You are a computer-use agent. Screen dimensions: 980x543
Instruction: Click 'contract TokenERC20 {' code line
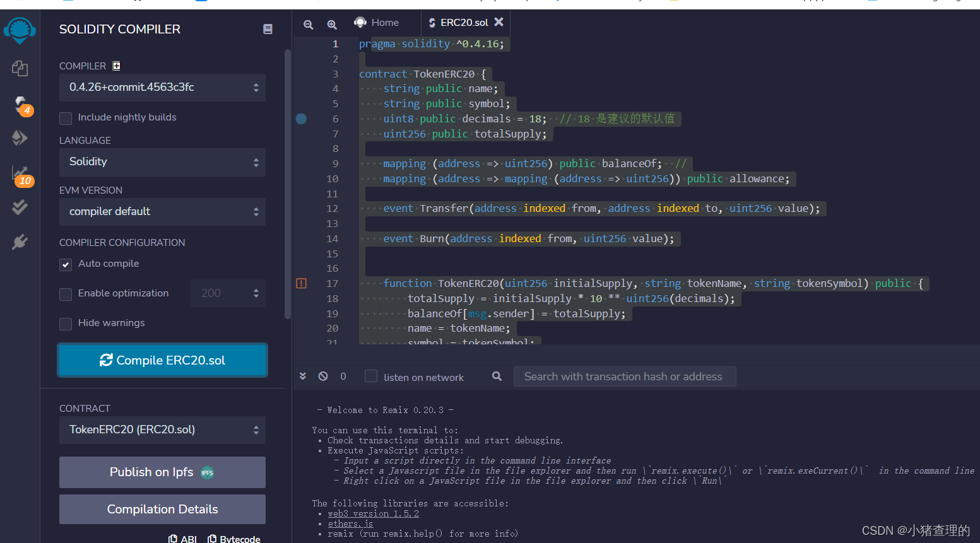pyautogui.click(x=422, y=74)
